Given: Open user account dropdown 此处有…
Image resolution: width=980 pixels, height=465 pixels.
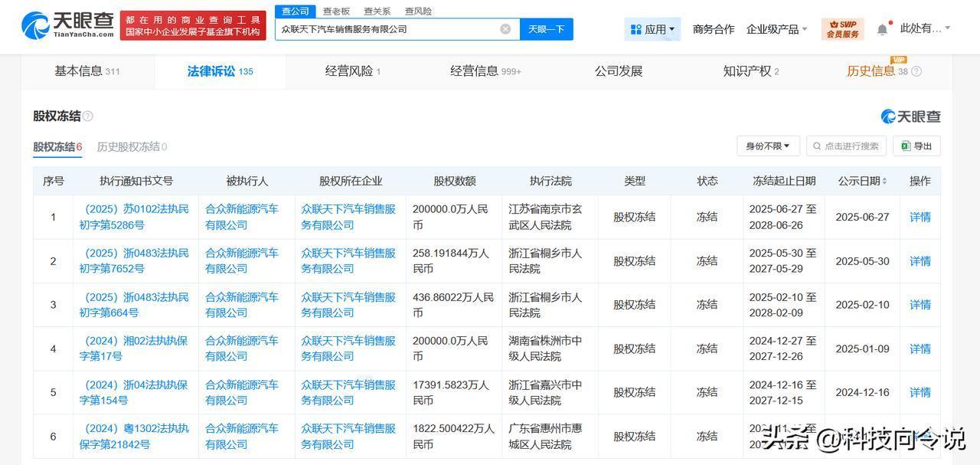Looking at the screenshot, I should tap(925, 28).
